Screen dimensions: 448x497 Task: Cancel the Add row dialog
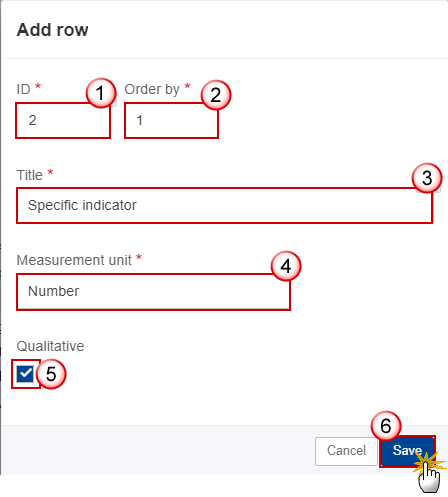point(346,451)
